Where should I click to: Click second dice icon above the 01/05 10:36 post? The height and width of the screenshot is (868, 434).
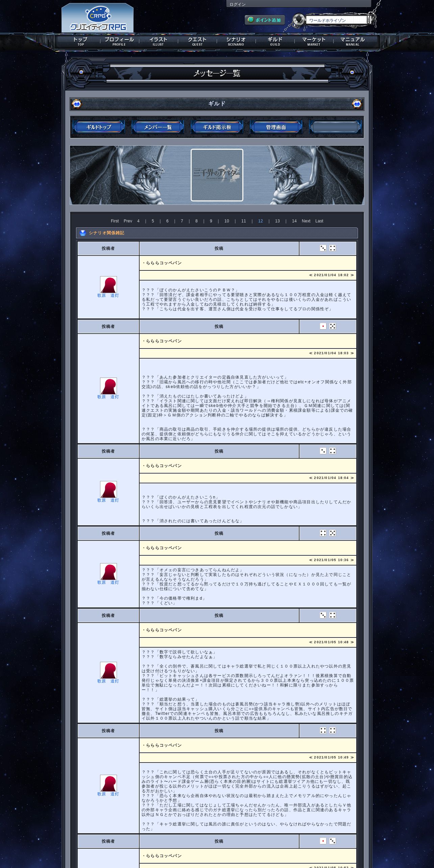tap(333, 533)
